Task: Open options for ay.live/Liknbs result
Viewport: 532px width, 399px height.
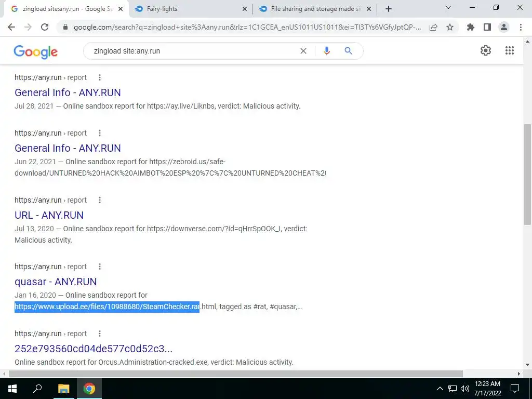Action: [x=99, y=77]
